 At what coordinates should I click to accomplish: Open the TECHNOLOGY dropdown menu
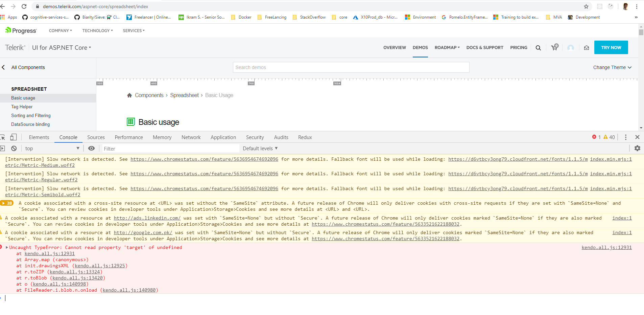[x=97, y=30]
